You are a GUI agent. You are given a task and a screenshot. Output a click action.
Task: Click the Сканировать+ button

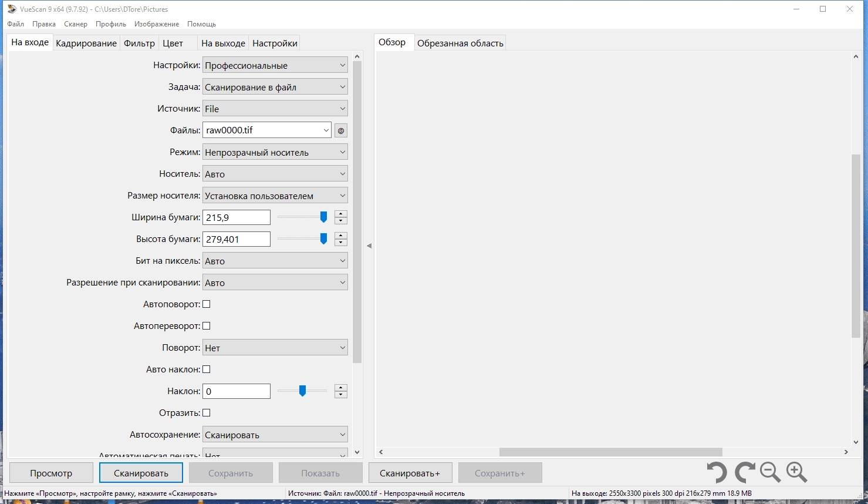(x=410, y=473)
